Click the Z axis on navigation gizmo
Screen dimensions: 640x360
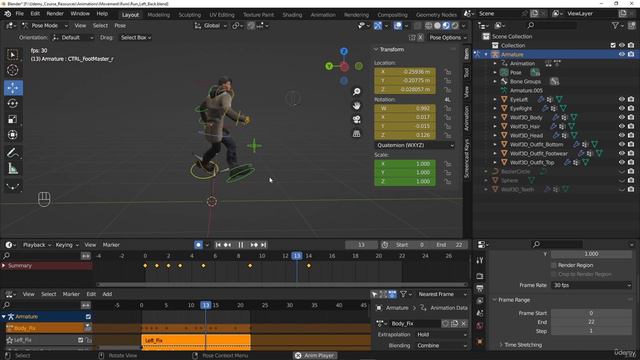point(344,51)
